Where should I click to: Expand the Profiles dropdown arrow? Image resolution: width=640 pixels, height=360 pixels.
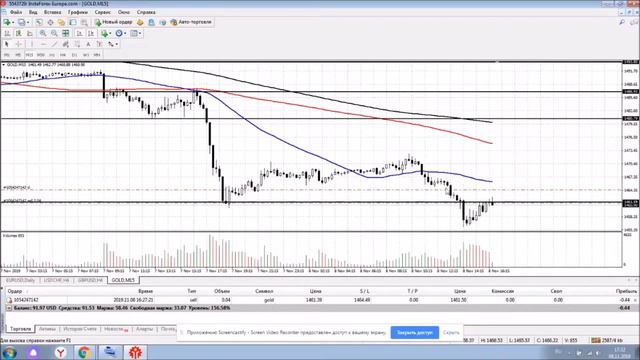pos(28,22)
